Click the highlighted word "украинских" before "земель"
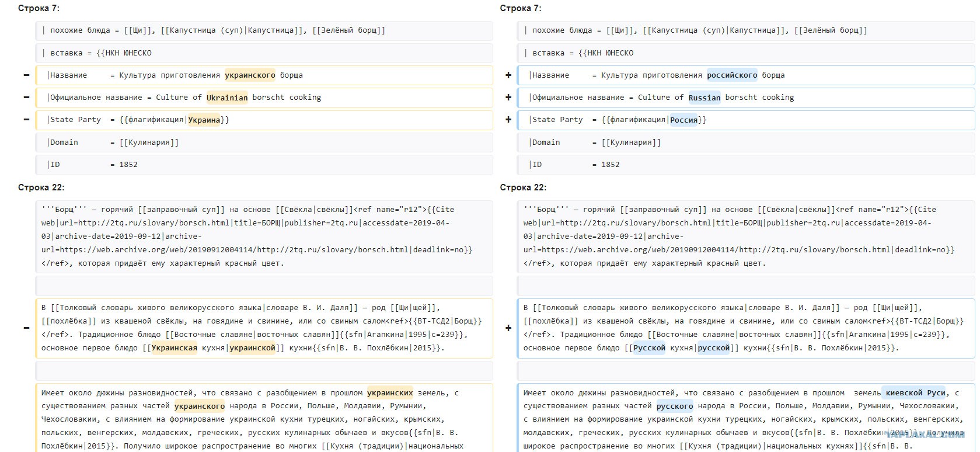 pos(390,393)
